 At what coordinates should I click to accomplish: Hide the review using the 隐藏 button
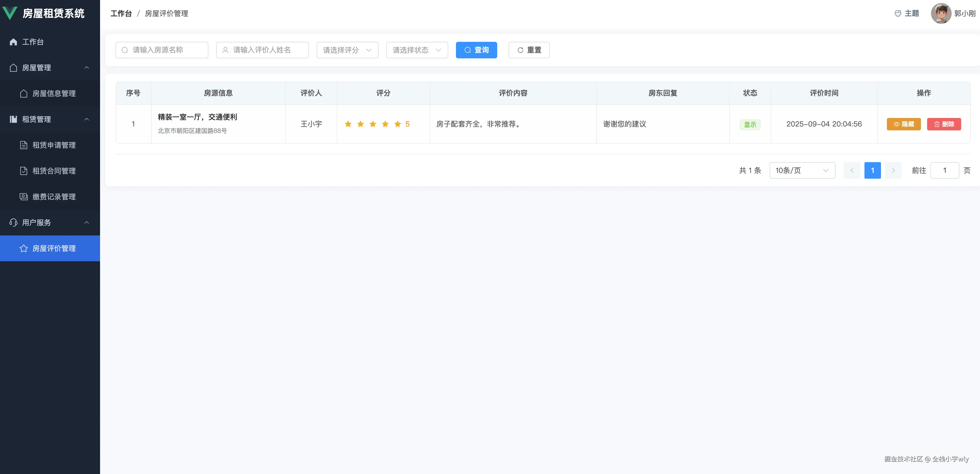click(903, 124)
